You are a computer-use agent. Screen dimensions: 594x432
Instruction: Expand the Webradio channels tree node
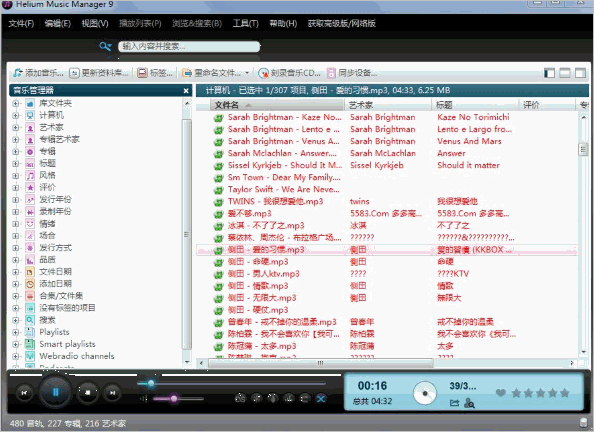(x=16, y=357)
